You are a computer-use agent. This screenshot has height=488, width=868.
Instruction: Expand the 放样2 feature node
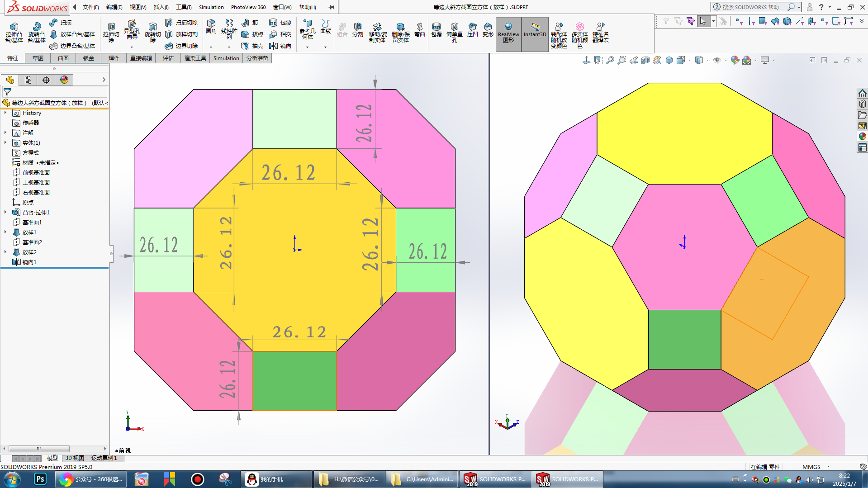[x=5, y=252]
